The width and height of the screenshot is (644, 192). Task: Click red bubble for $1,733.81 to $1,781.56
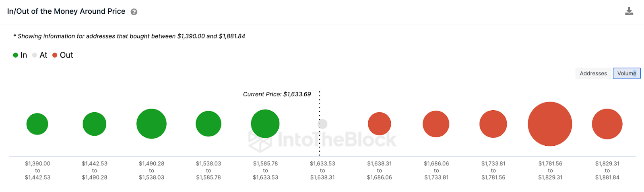[x=493, y=124]
